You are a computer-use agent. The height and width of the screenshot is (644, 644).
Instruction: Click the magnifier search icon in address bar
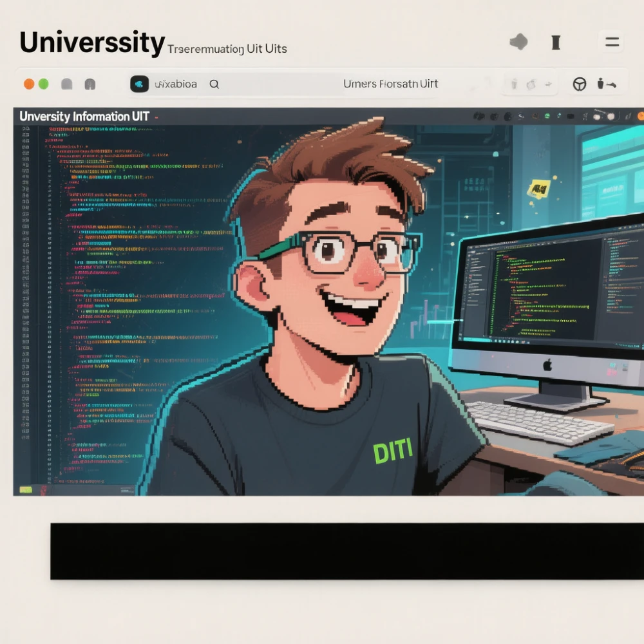(214, 84)
